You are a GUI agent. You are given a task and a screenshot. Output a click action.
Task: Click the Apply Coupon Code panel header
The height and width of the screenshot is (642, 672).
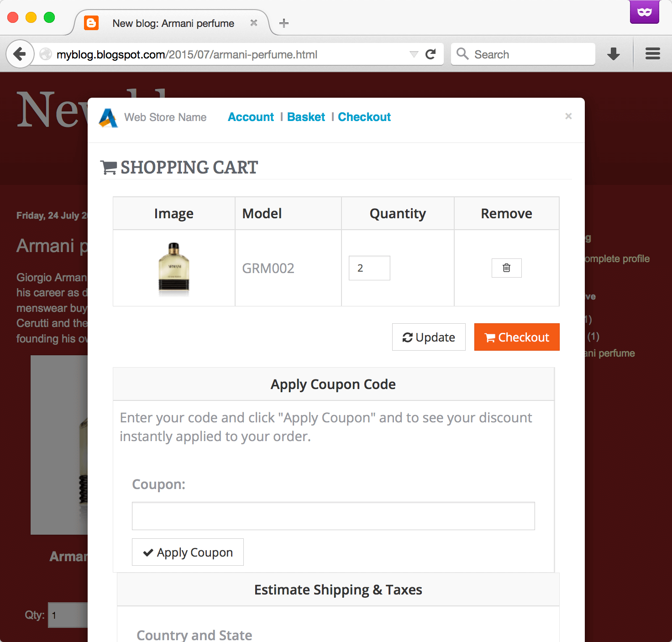[x=333, y=384]
